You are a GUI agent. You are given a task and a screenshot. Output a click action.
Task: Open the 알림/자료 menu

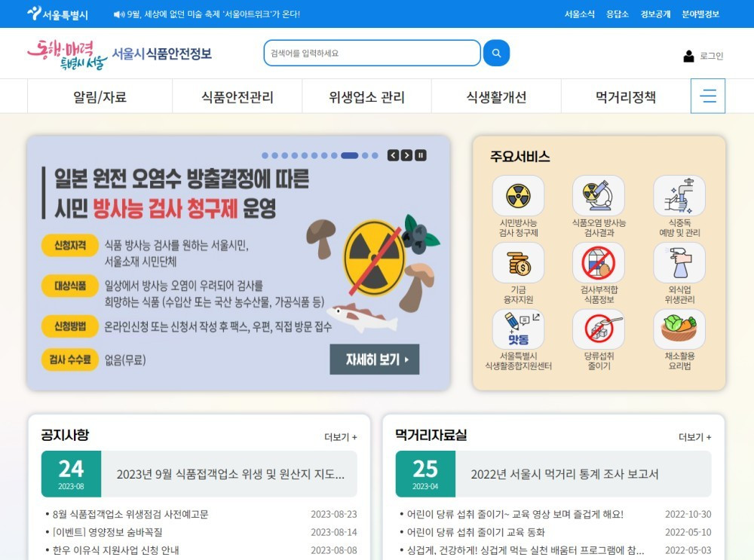(100, 96)
